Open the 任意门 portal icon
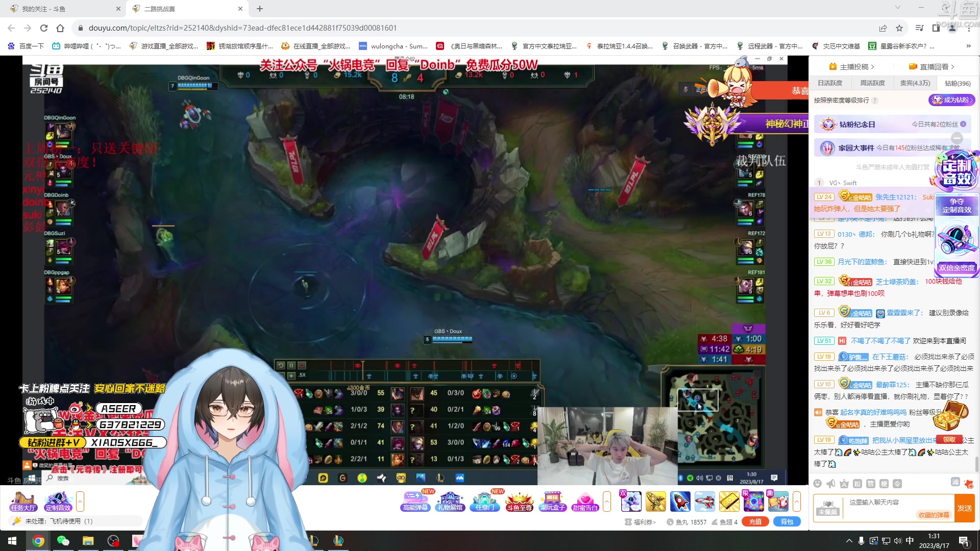Image resolution: width=980 pixels, height=551 pixels. [x=485, y=501]
